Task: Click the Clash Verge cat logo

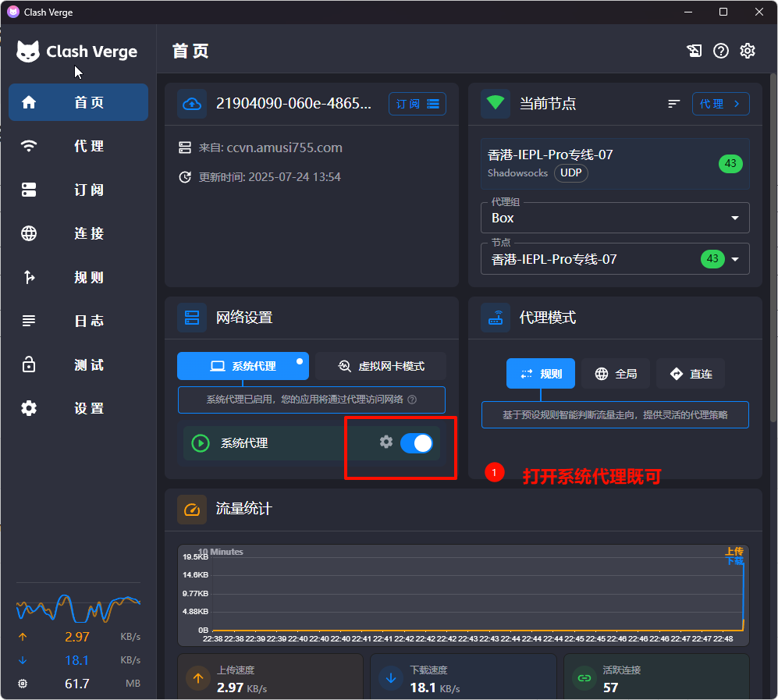Action: (28, 51)
